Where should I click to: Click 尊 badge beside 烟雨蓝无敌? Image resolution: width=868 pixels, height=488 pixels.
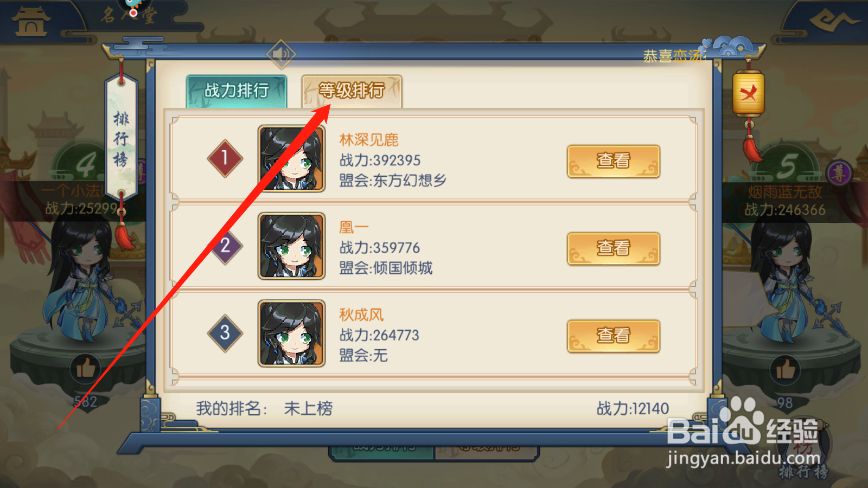[839, 174]
